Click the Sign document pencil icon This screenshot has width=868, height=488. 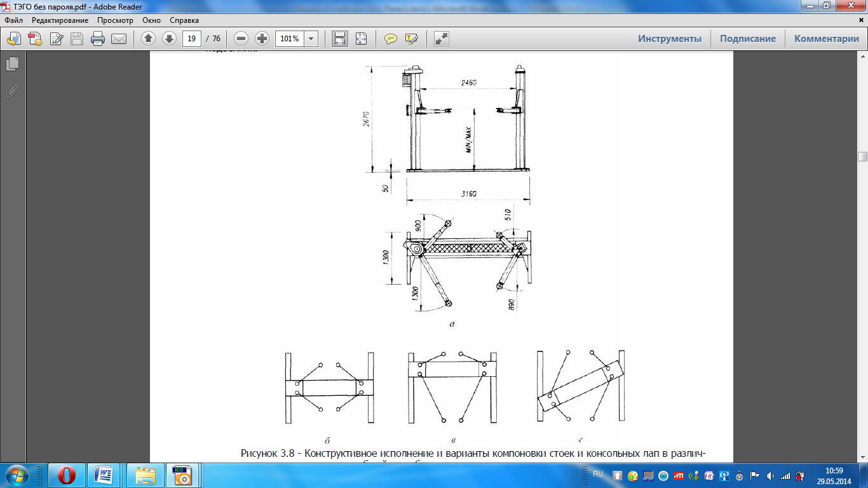57,39
